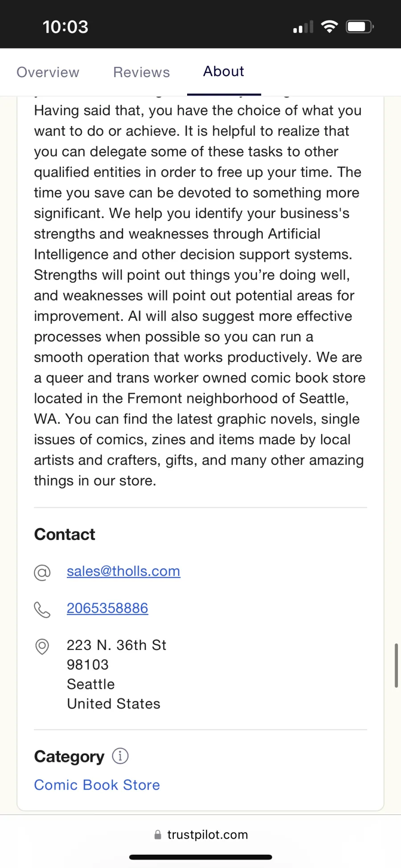401x868 pixels.
Task: Select the About tab
Action: [224, 71]
